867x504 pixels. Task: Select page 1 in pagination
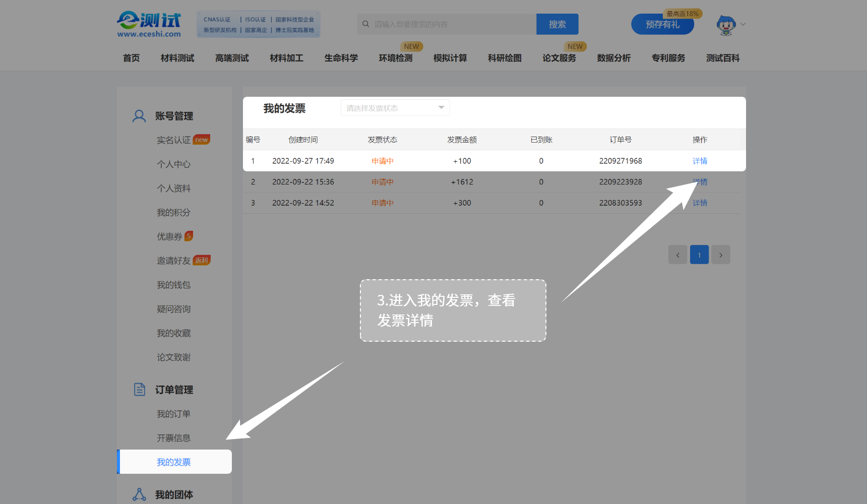pos(699,255)
